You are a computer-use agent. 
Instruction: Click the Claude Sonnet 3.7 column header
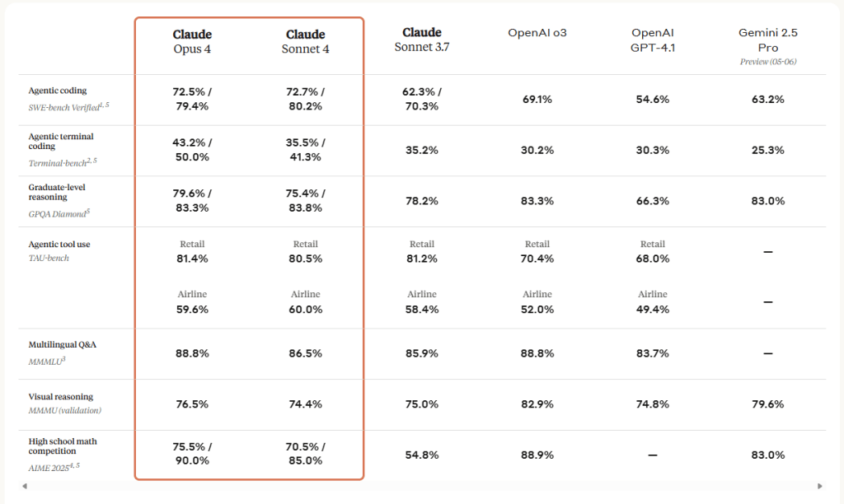point(422,40)
